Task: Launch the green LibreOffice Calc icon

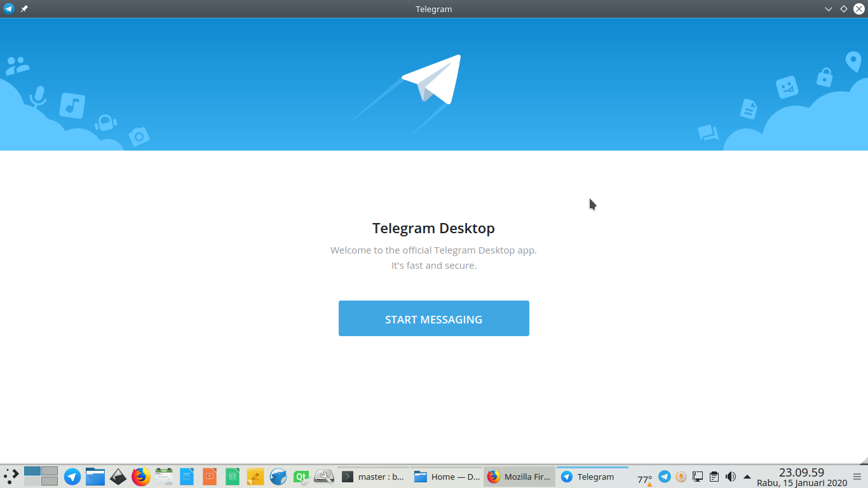Action: point(233,477)
